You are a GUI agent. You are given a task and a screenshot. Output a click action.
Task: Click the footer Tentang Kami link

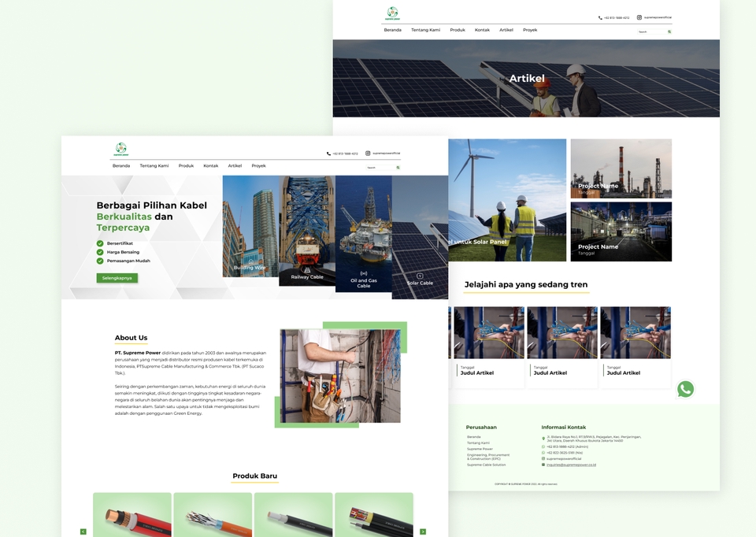click(x=478, y=443)
